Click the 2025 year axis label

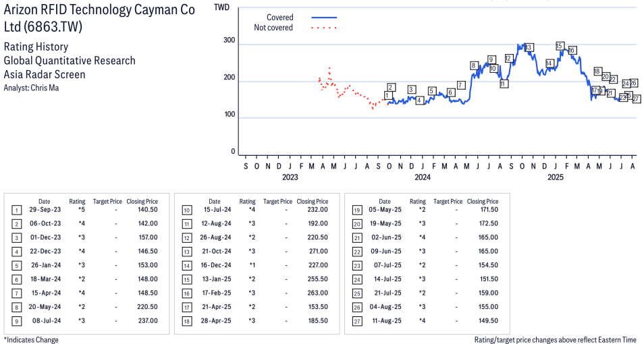click(x=556, y=177)
